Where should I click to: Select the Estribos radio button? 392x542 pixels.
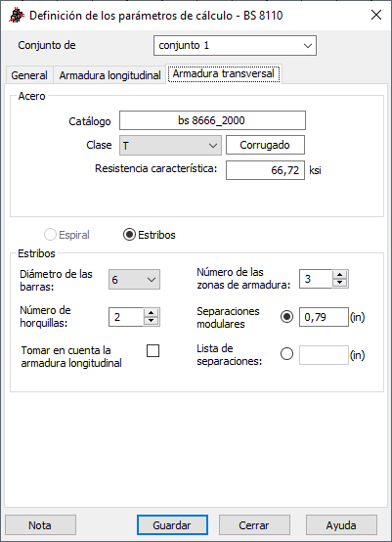coord(129,235)
